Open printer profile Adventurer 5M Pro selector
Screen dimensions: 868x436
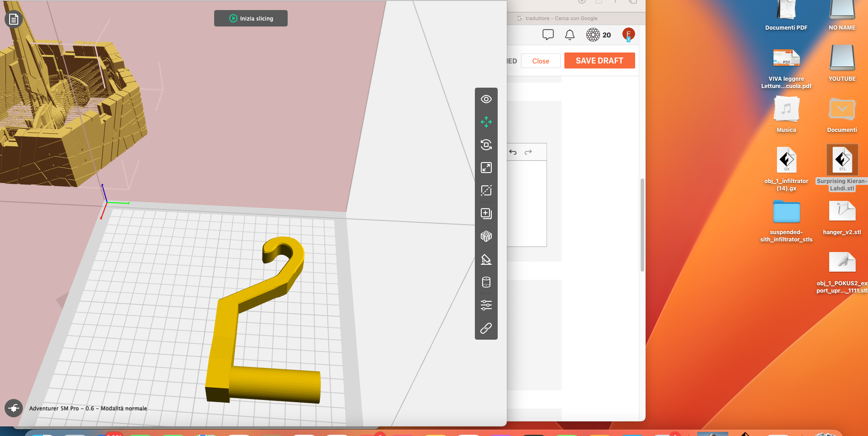click(88, 409)
